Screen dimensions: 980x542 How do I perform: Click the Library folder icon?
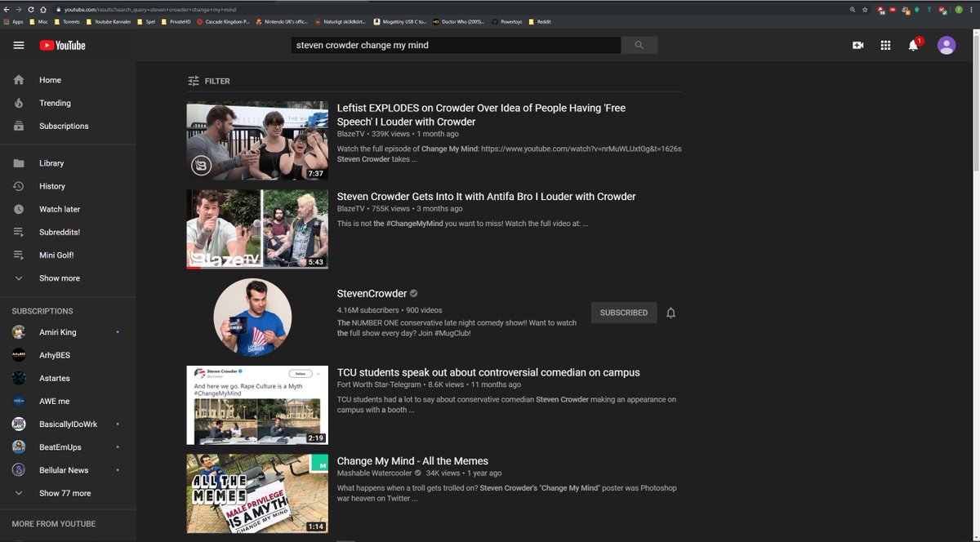19,163
